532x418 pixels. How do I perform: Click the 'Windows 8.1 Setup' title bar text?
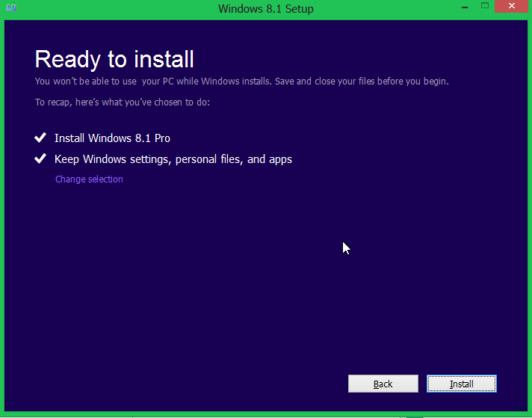266,8
